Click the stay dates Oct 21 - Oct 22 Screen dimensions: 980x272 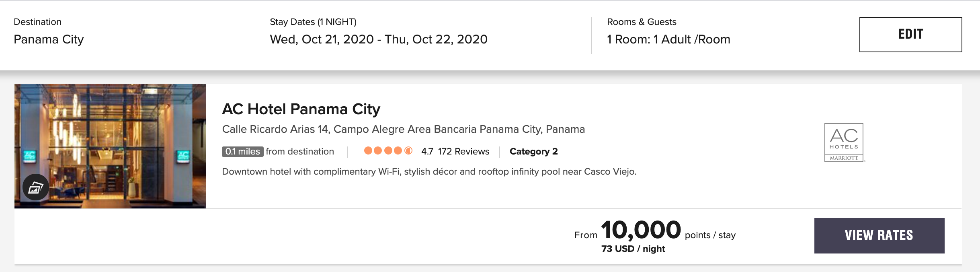[378, 39]
